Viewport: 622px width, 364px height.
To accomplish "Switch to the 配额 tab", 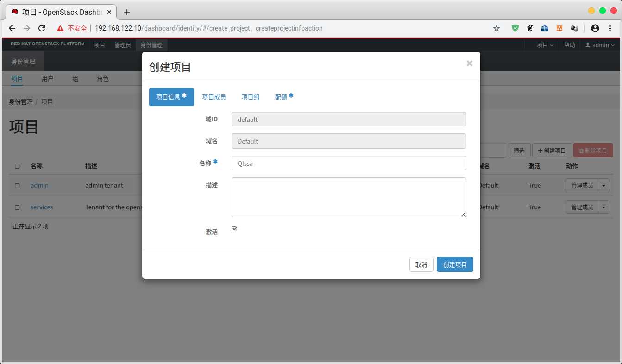I will tap(284, 97).
